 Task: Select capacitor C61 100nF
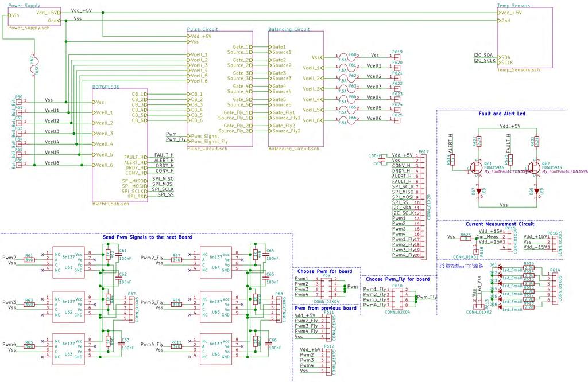tap(119, 254)
